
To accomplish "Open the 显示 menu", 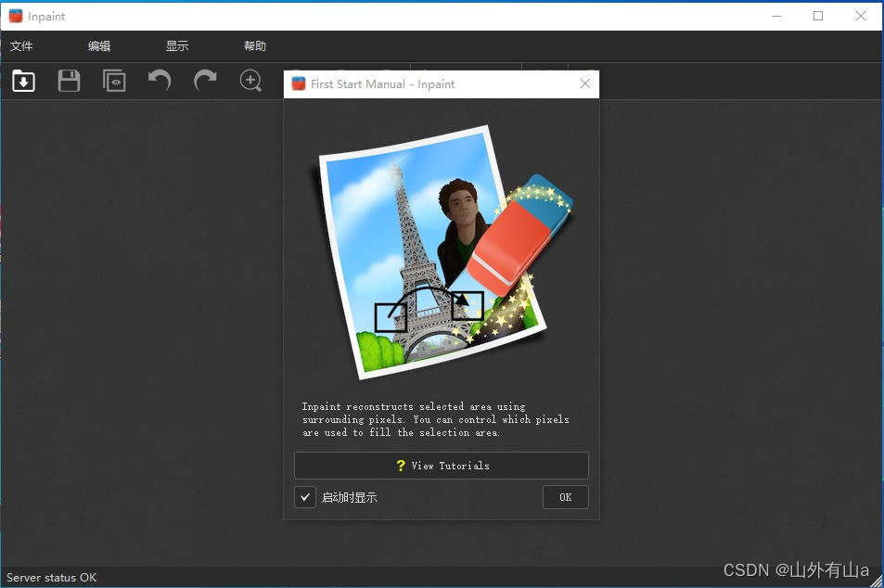I will click(177, 46).
